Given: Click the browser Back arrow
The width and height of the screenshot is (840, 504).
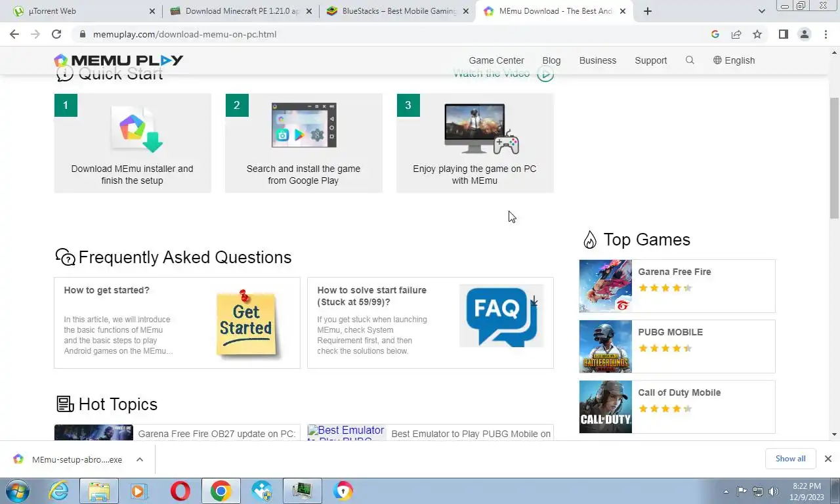Looking at the screenshot, I should 14,34.
